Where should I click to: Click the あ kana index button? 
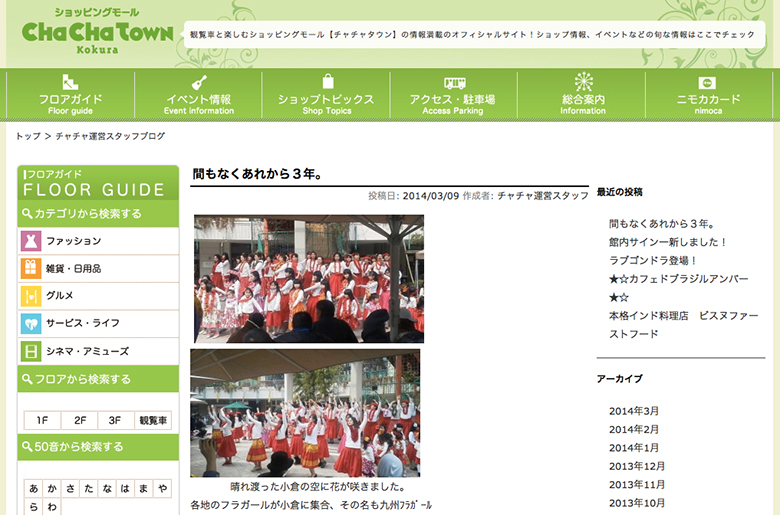34,489
